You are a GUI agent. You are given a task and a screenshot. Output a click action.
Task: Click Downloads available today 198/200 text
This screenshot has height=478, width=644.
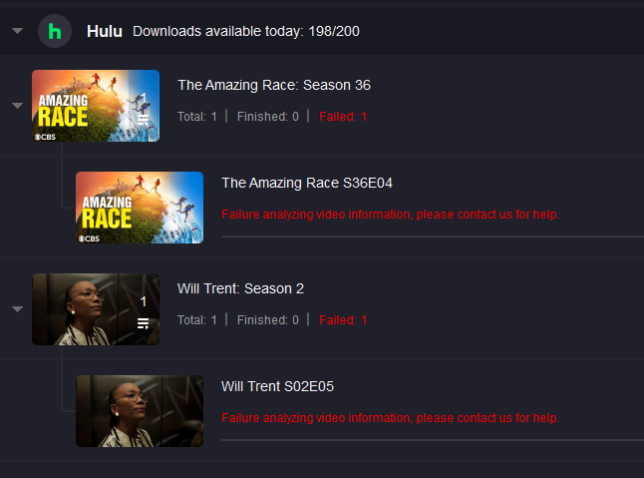point(246,31)
